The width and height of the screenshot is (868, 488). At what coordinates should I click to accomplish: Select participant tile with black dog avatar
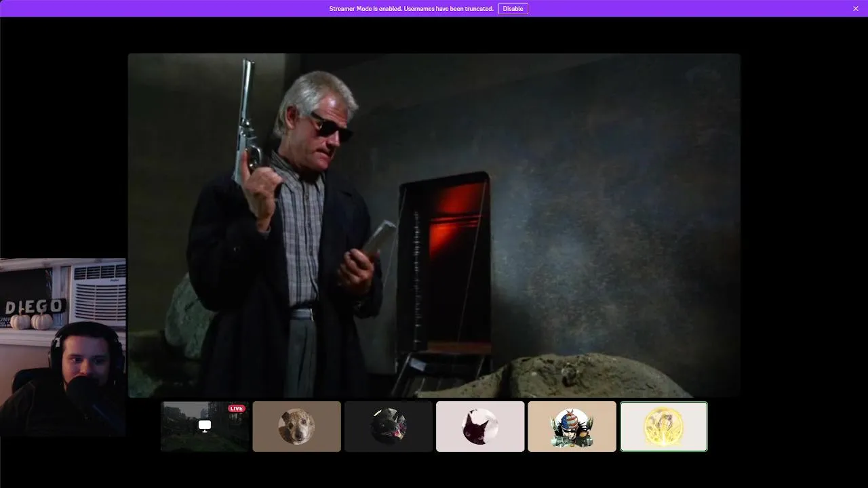pos(389,426)
